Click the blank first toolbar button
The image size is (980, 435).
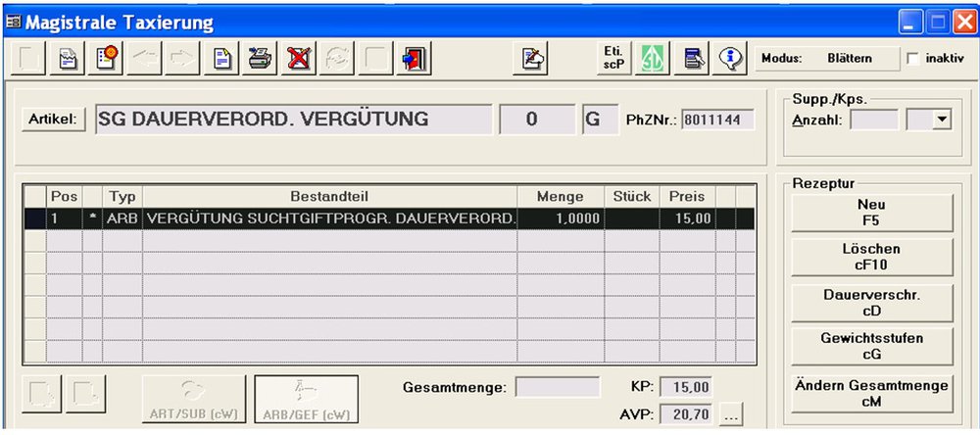pos(28,60)
